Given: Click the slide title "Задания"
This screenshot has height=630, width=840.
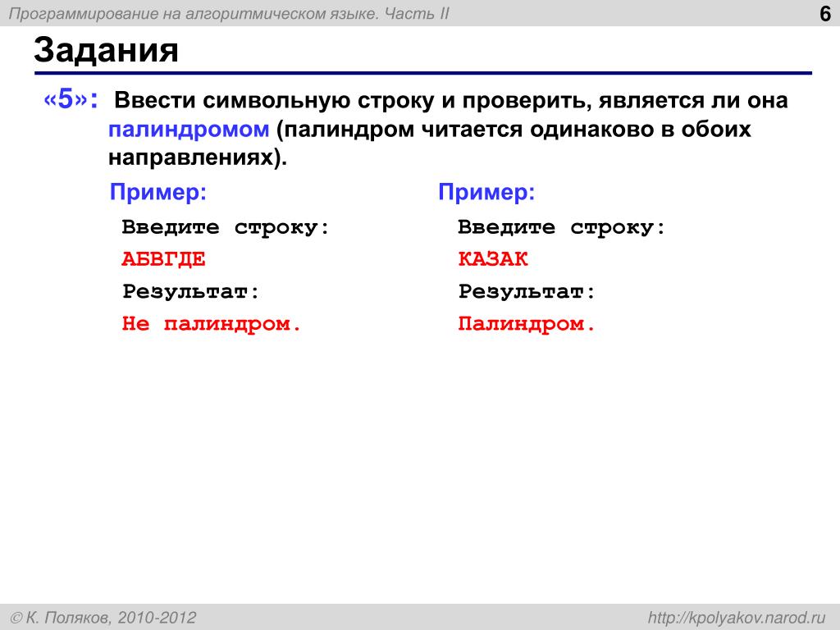Looking at the screenshot, I should 106,50.
